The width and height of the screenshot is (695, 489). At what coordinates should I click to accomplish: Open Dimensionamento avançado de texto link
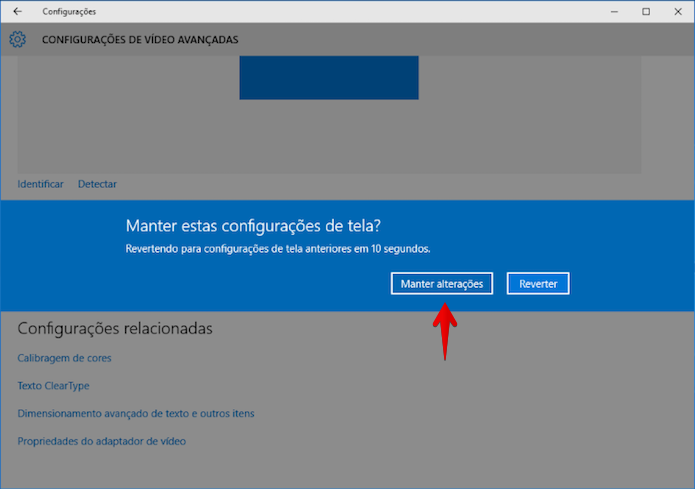136,414
